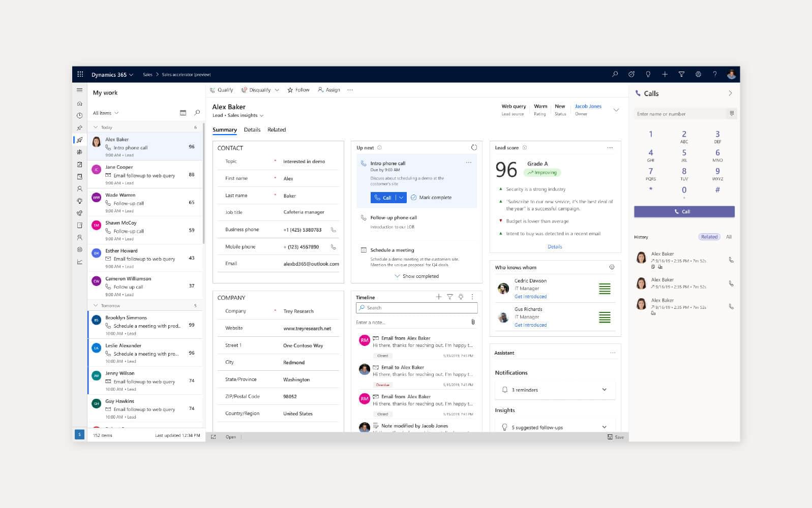The width and height of the screenshot is (812, 508).
Task: Switch to the Details tab
Action: pos(252,130)
